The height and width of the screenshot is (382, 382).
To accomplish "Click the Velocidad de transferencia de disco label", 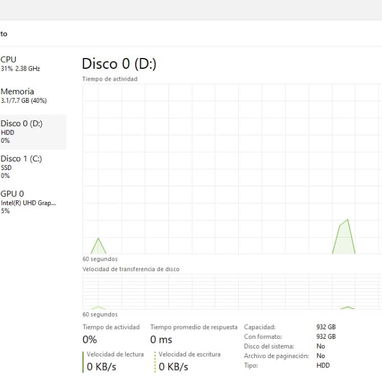I will pos(131,269).
